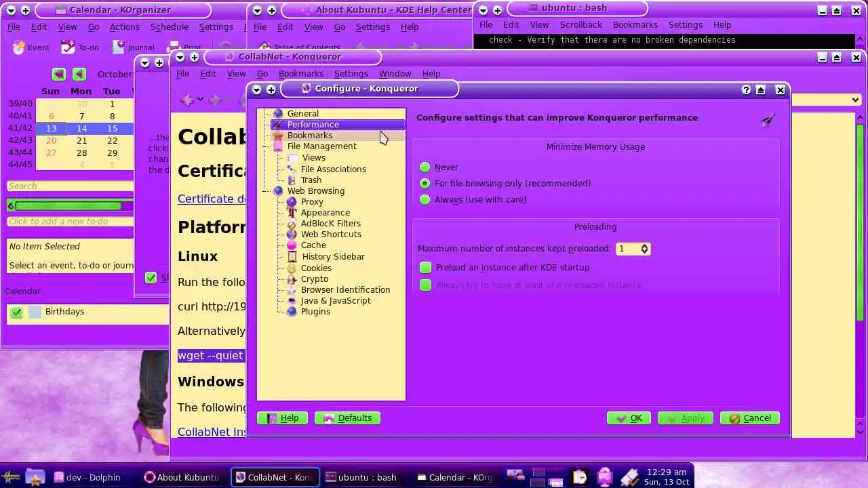Select Browser Identification settings
Screen dimensions: 868x488
[345, 289]
